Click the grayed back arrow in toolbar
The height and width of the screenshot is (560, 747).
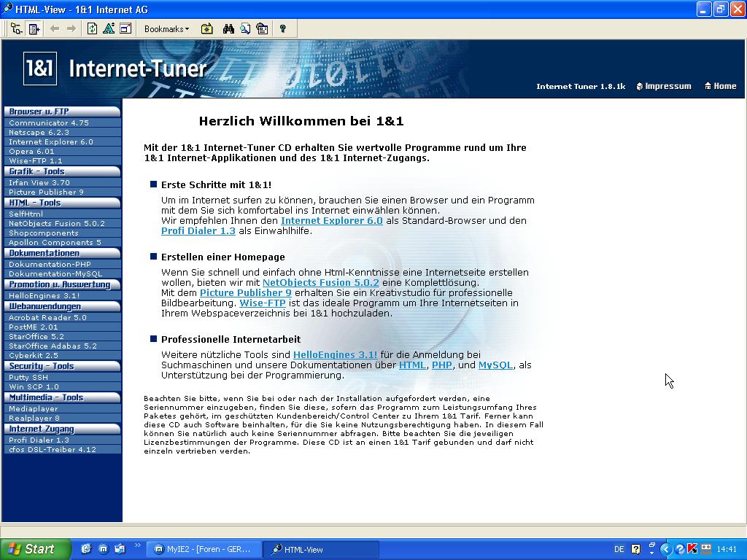point(55,29)
